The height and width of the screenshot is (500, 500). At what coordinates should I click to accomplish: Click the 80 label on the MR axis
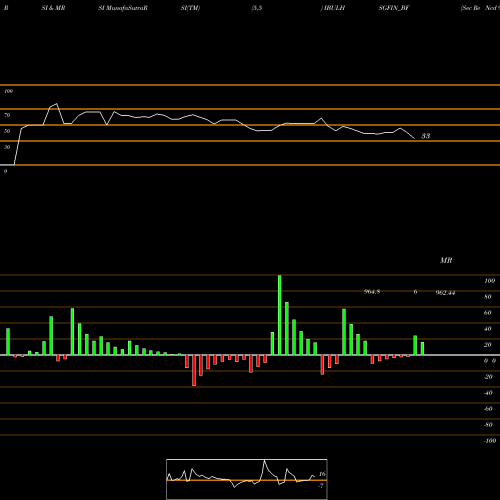pyautogui.click(x=488, y=297)
